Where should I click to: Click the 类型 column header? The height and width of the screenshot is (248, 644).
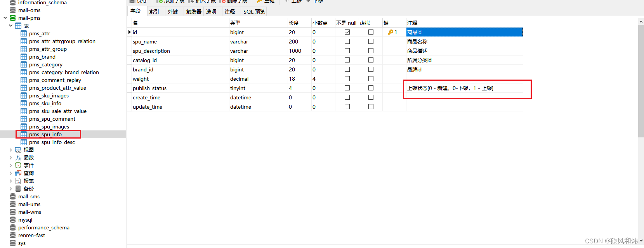click(258, 23)
